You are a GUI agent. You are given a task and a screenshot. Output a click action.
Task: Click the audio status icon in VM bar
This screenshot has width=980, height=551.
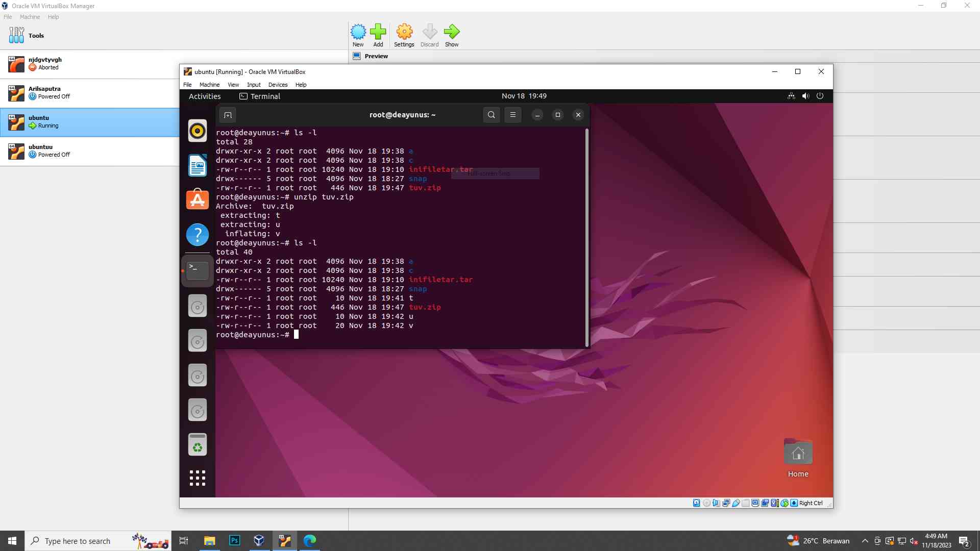(716, 503)
